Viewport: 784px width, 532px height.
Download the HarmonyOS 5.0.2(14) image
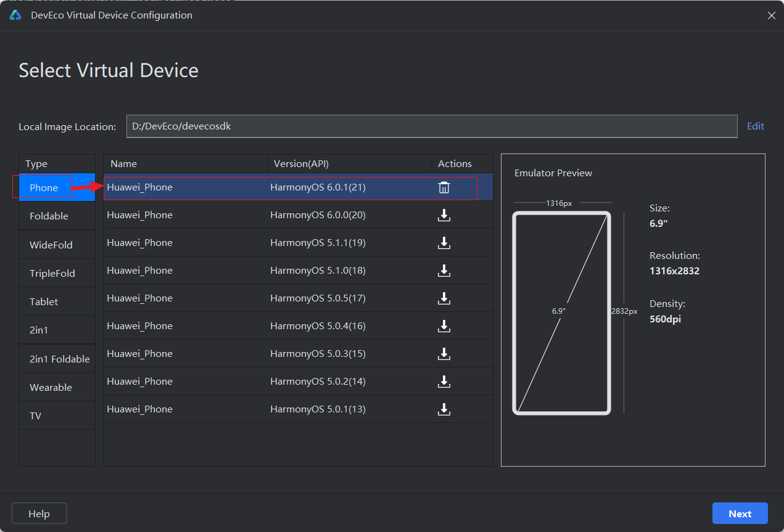point(444,382)
